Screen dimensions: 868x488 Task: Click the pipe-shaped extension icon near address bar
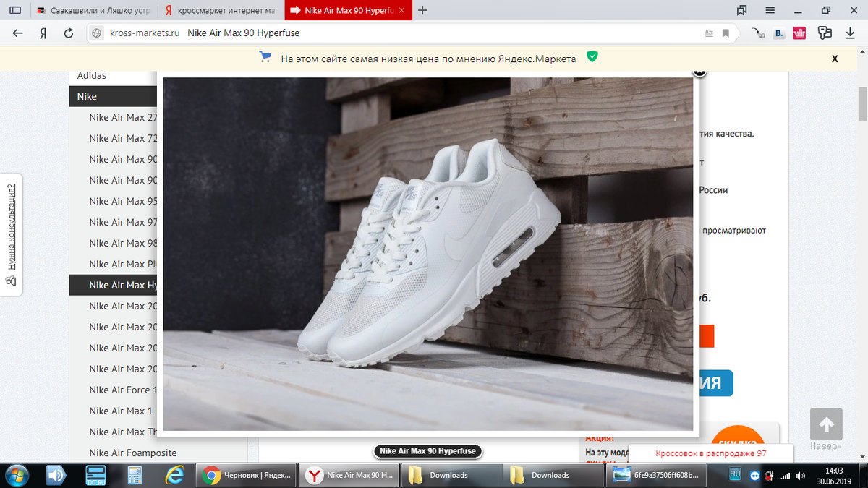(760, 33)
